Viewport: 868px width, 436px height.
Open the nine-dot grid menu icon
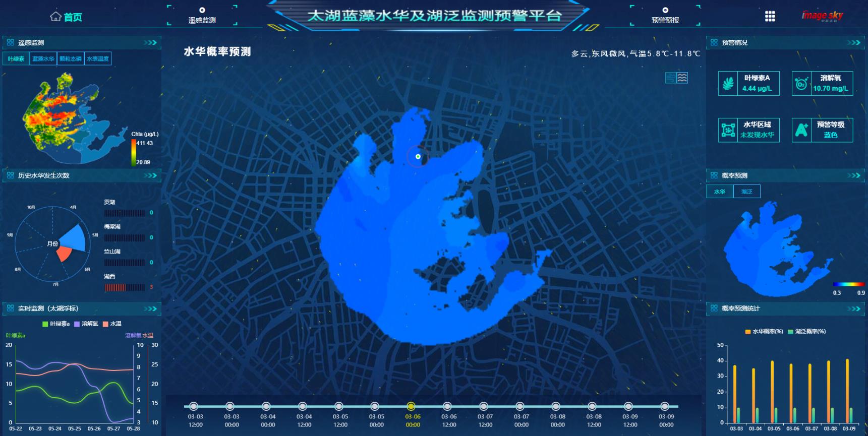770,17
